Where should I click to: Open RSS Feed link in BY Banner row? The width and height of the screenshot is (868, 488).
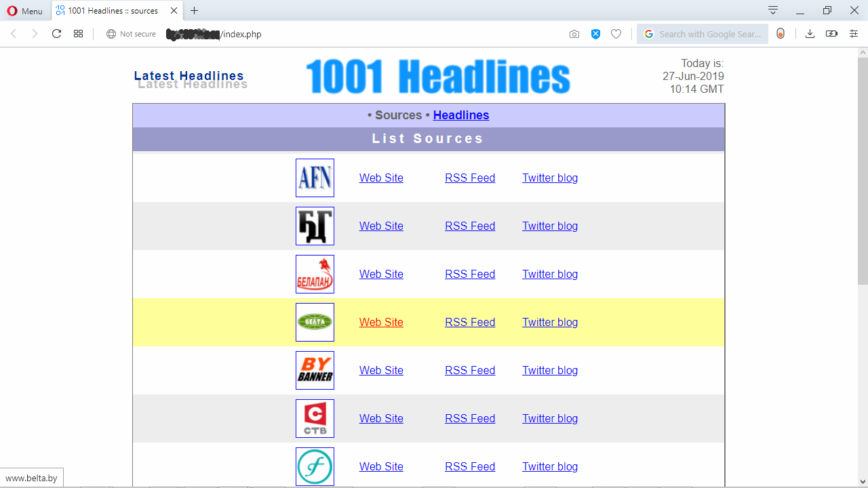click(x=470, y=370)
